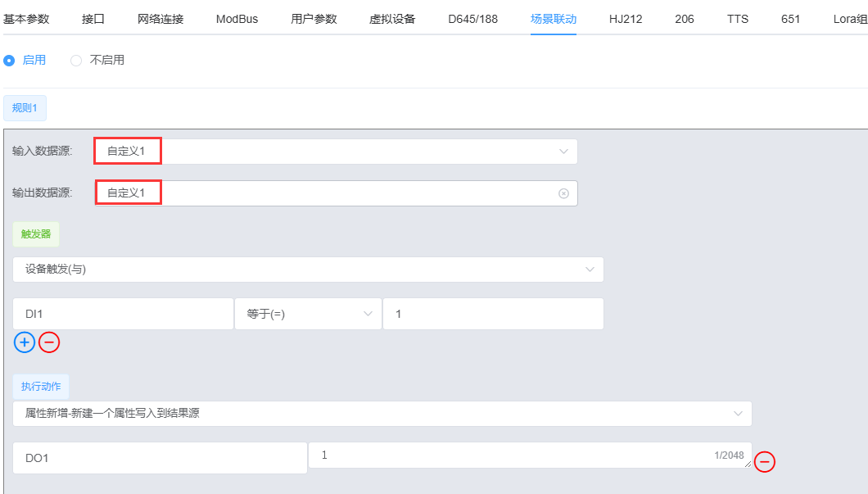Open the 651 tab
Image resolution: width=868 pixels, height=494 pixels.
[x=790, y=19]
